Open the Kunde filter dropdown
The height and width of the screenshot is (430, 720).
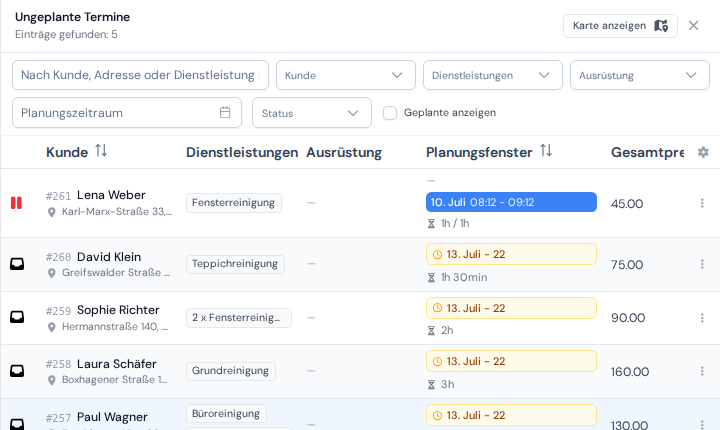pos(345,75)
